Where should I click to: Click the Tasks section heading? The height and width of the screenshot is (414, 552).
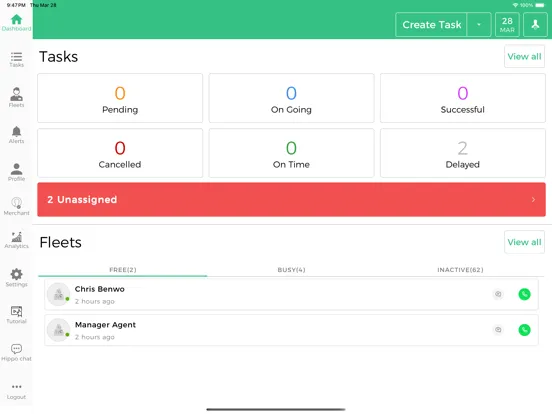tap(58, 57)
